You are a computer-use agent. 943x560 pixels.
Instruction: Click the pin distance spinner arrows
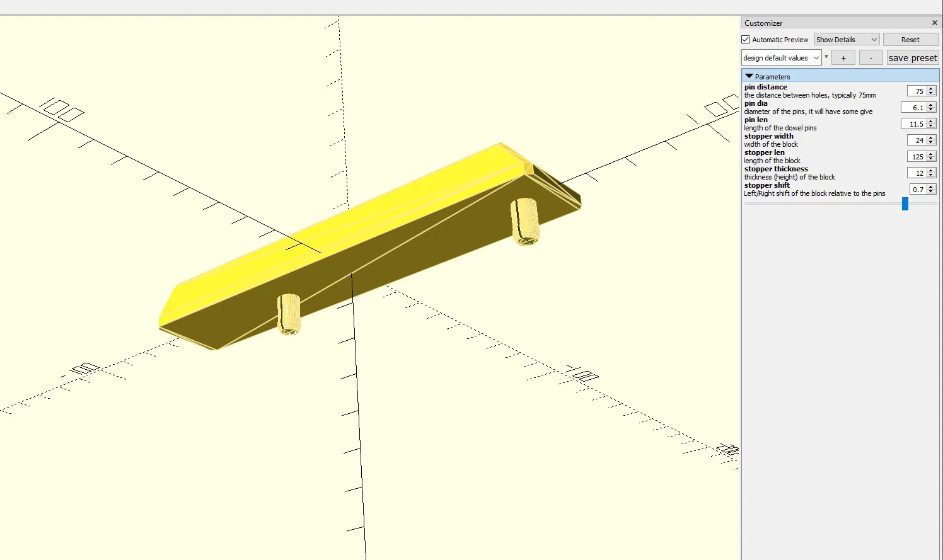931,91
